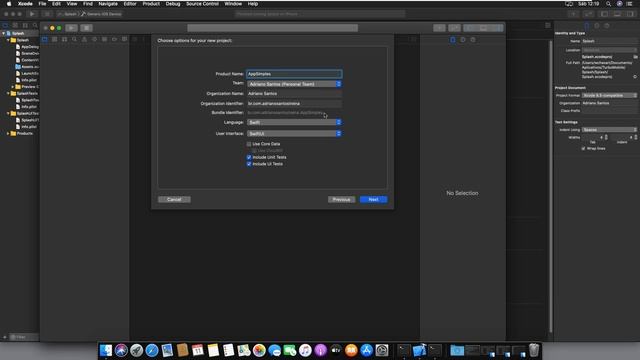640x360 pixels.
Task: Select Assets.xcassets in navigator
Action: coord(27,67)
